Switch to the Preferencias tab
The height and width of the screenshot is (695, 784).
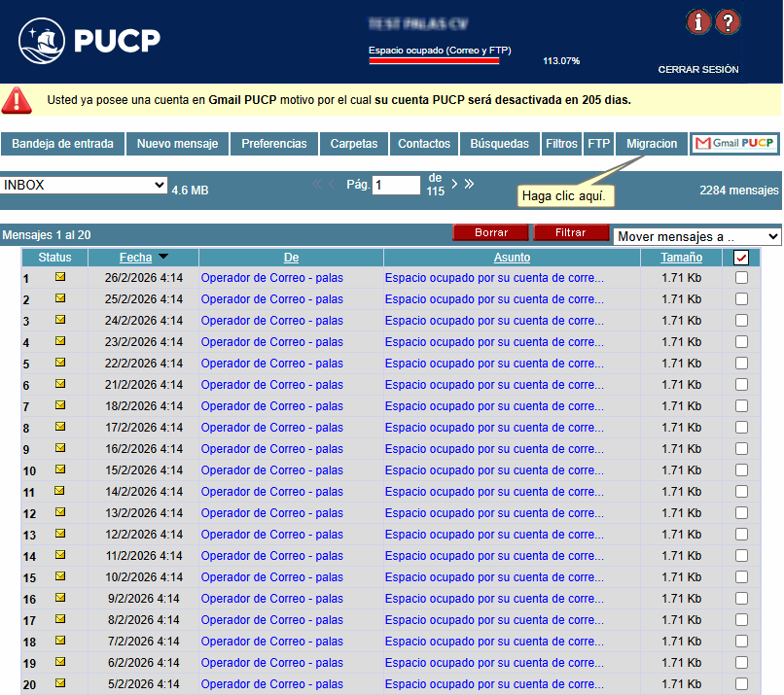(x=273, y=144)
